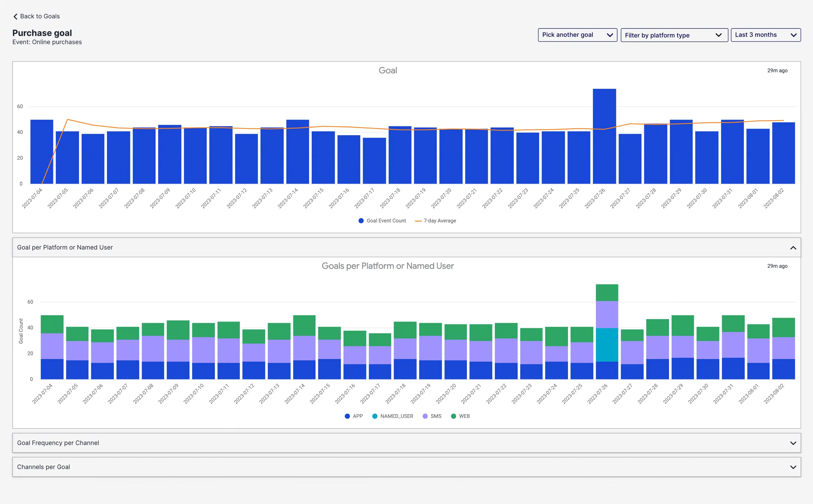Toggle the NAMED_USER series legend dot
This screenshot has width=813, height=504.
point(375,416)
